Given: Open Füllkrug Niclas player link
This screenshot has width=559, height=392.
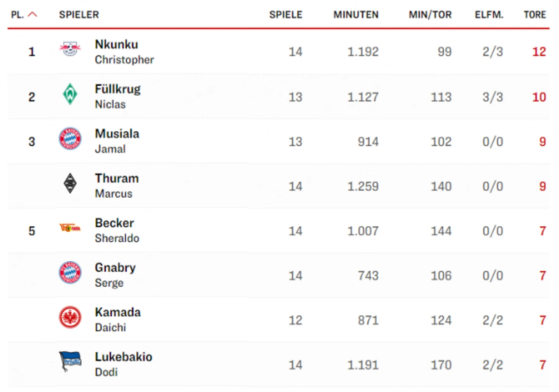Looking at the screenshot, I should 118,96.
